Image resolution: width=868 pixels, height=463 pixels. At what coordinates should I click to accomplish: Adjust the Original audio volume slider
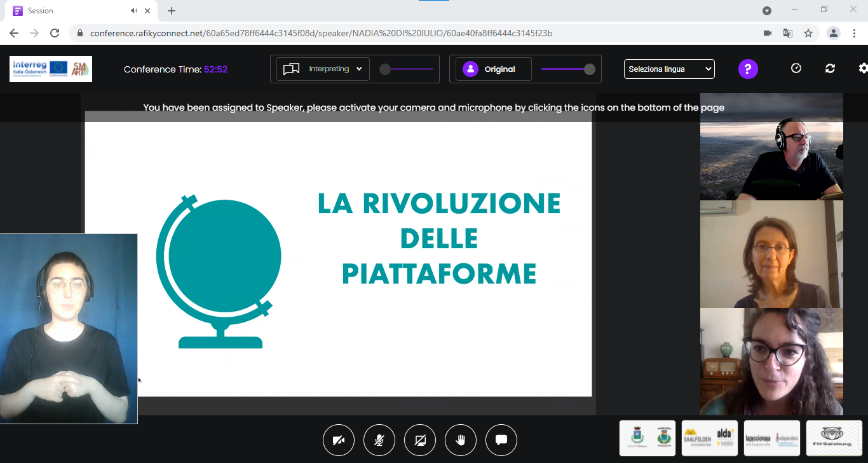568,69
